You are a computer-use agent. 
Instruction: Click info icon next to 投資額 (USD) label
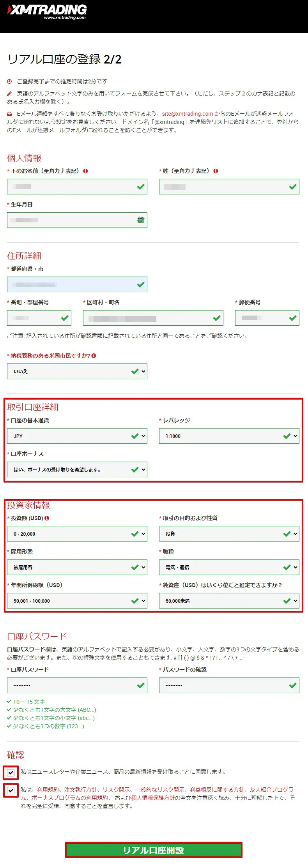47,518
